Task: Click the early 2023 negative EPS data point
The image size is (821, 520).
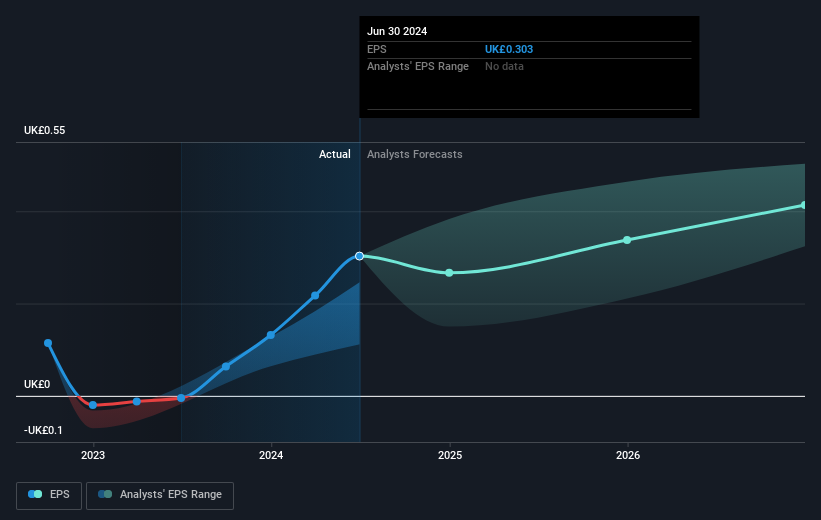Action: [x=93, y=405]
